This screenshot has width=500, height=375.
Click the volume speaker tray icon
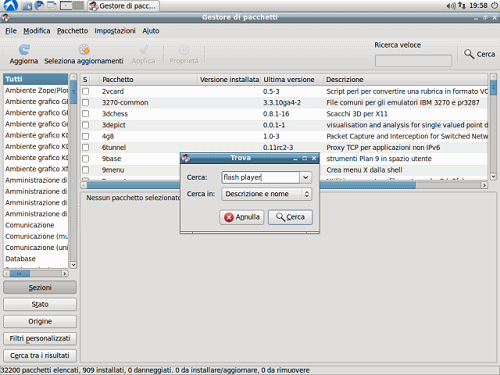pyautogui.click(x=451, y=6)
